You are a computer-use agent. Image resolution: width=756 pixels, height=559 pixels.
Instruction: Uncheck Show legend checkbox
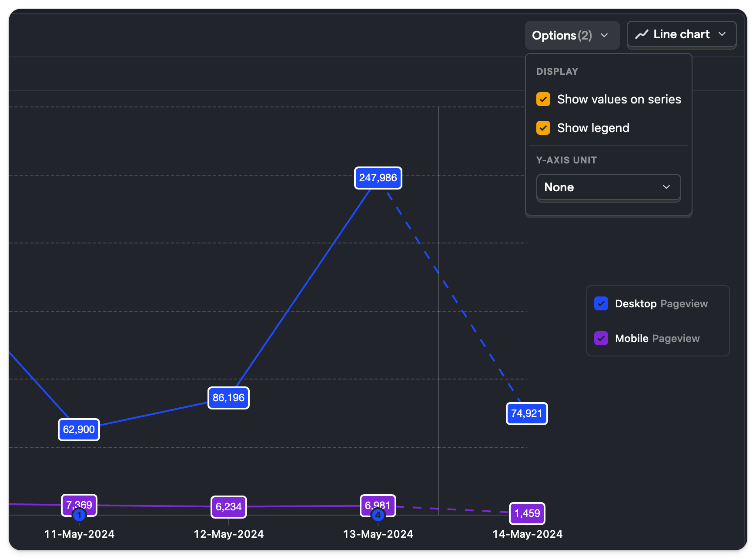543,128
